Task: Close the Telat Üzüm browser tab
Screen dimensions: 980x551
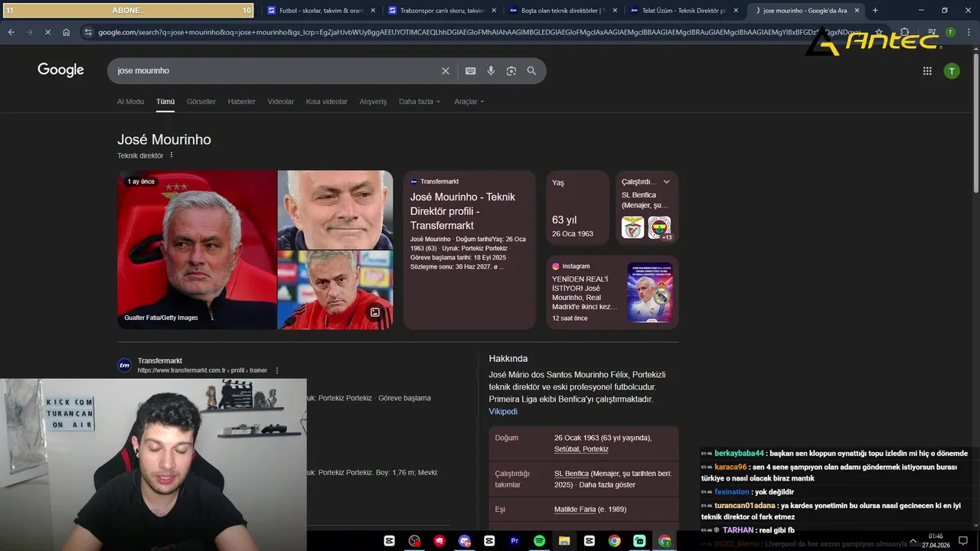Action: [x=736, y=11]
